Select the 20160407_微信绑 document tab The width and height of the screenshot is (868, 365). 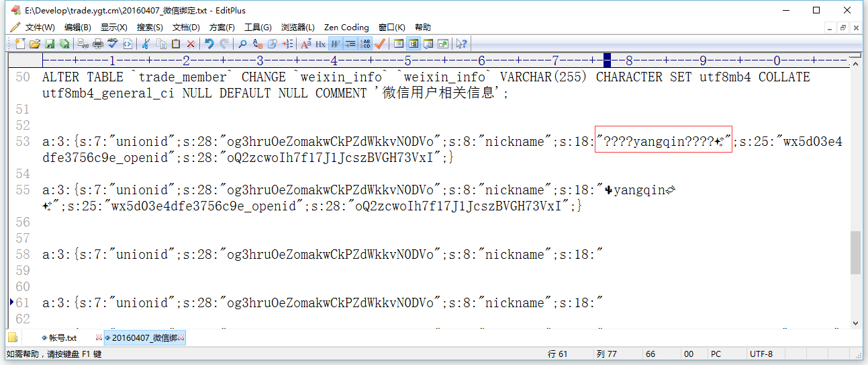click(x=144, y=337)
